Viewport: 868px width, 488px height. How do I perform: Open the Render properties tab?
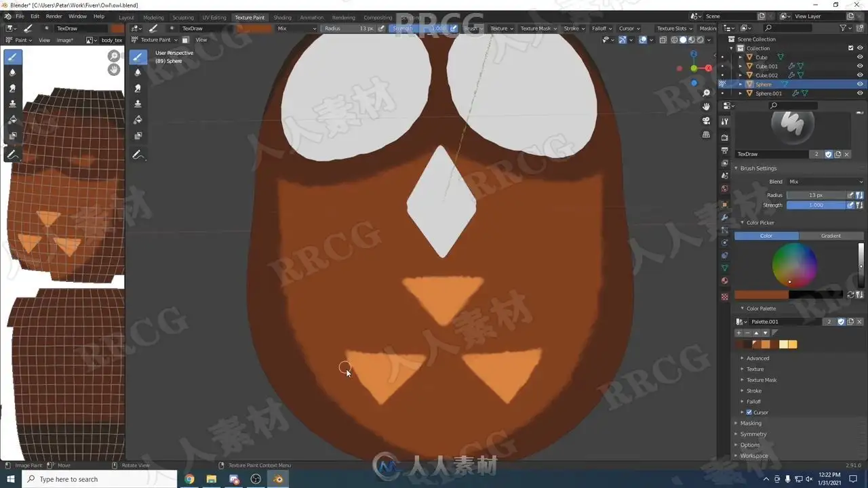click(x=724, y=138)
